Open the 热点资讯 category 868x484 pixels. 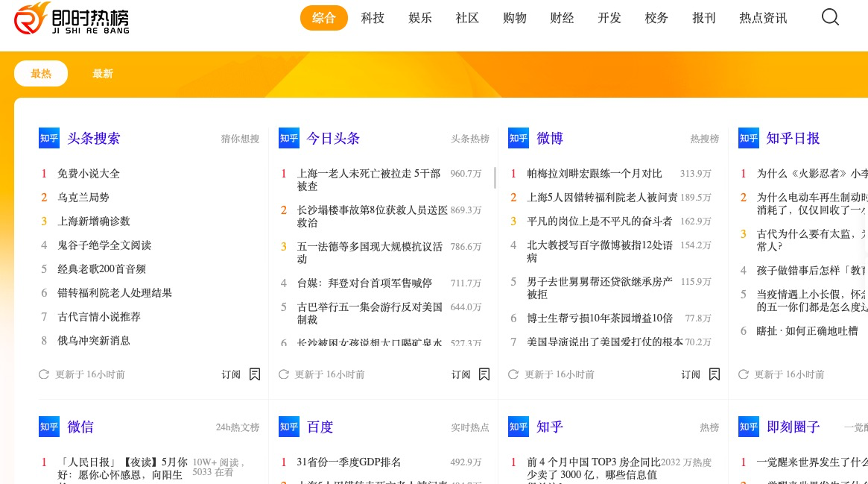tap(763, 18)
